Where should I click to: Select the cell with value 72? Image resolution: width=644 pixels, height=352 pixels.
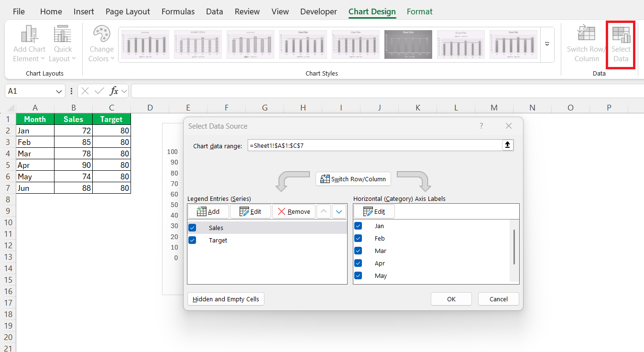73,131
